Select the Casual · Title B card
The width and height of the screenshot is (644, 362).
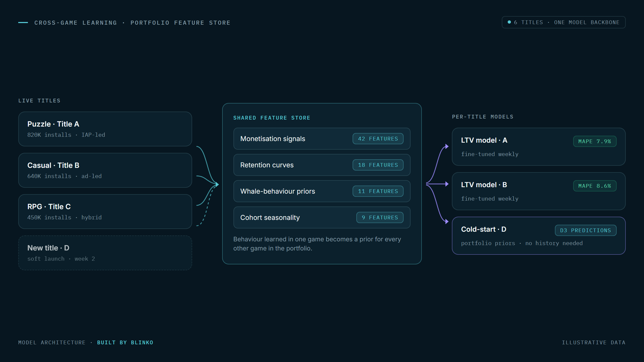tap(105, 170)
